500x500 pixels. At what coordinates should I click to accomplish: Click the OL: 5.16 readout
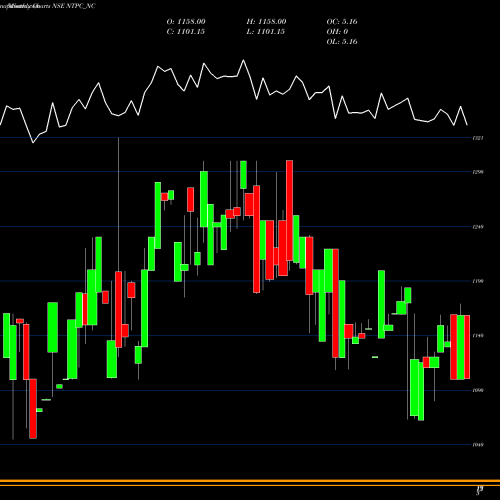point(342,42)
